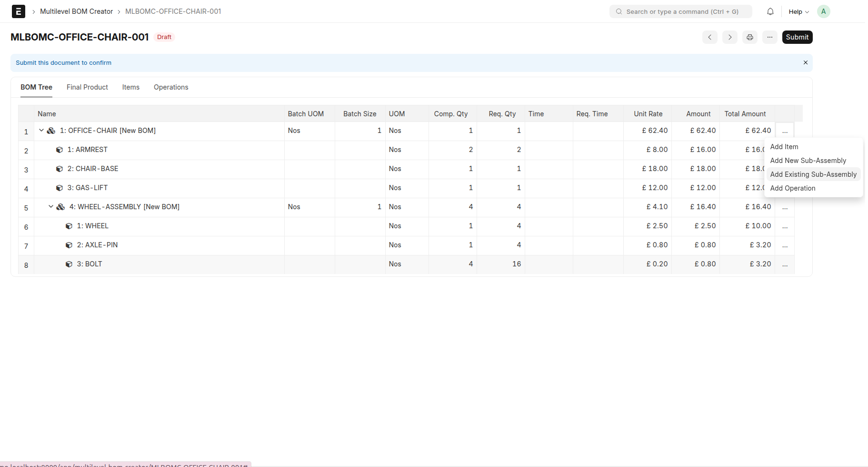Open the print dialog from the toolbar
Image resolution: width=868 pixels, height=467 pixels.
(x=750, y=37)
